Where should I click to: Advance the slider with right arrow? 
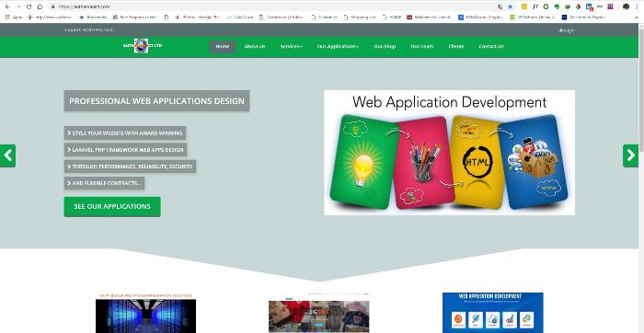tap(630, 155)
